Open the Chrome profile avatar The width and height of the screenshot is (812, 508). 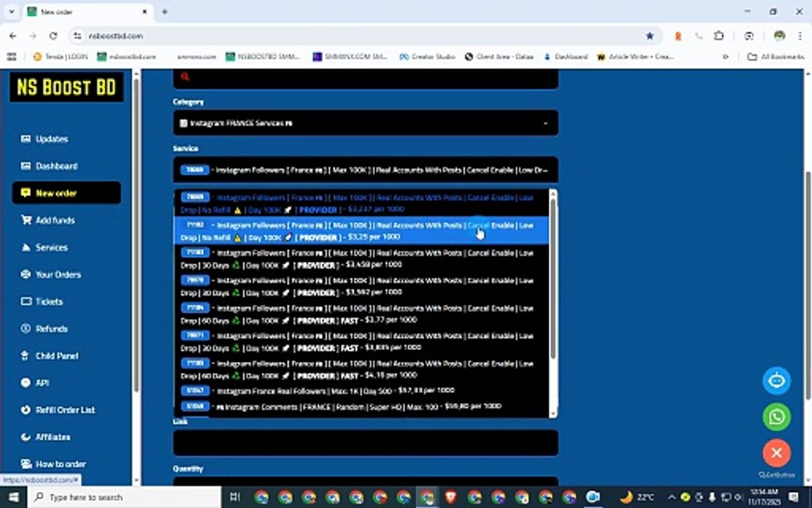(780, 36)
